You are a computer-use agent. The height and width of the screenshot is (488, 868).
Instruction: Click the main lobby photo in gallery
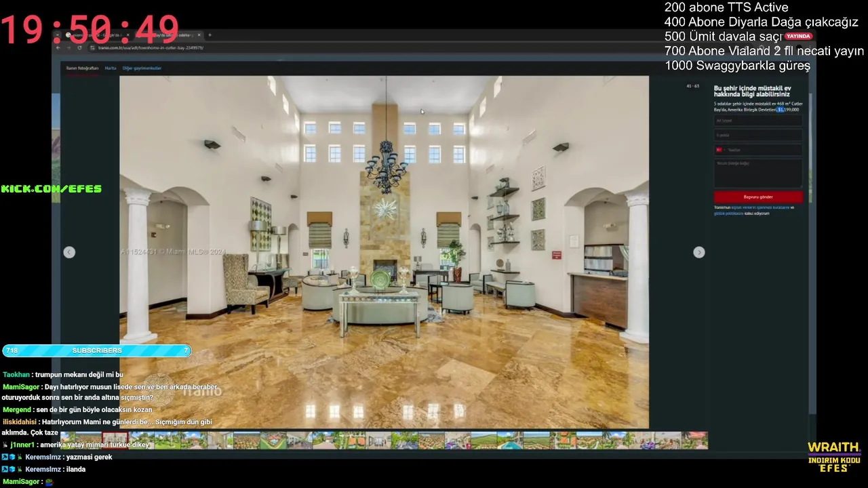[384, 251]
